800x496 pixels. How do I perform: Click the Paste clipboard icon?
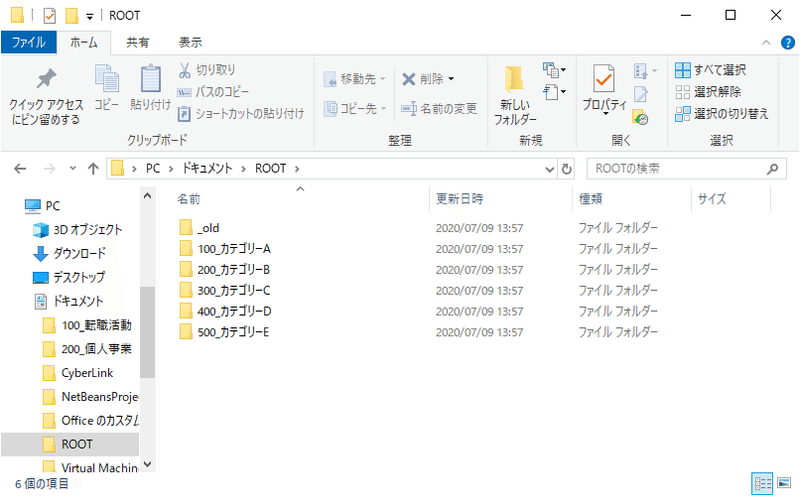151,79
